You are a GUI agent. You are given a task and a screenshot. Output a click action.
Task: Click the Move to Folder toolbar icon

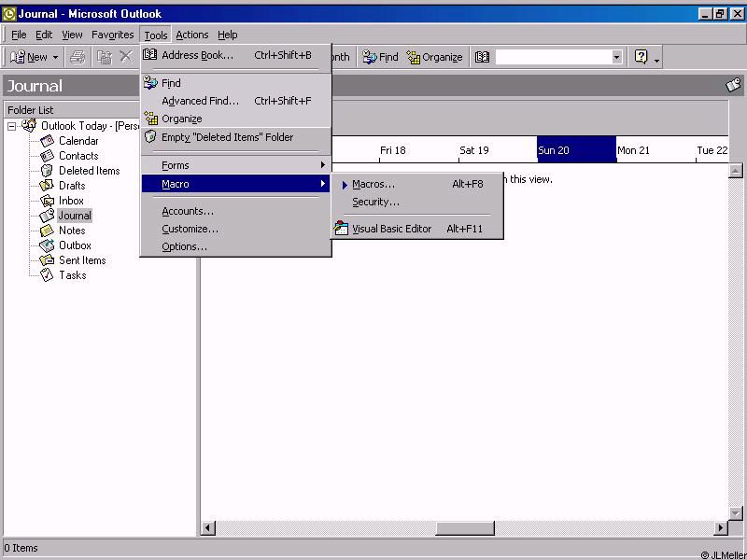tap(105, 57)
